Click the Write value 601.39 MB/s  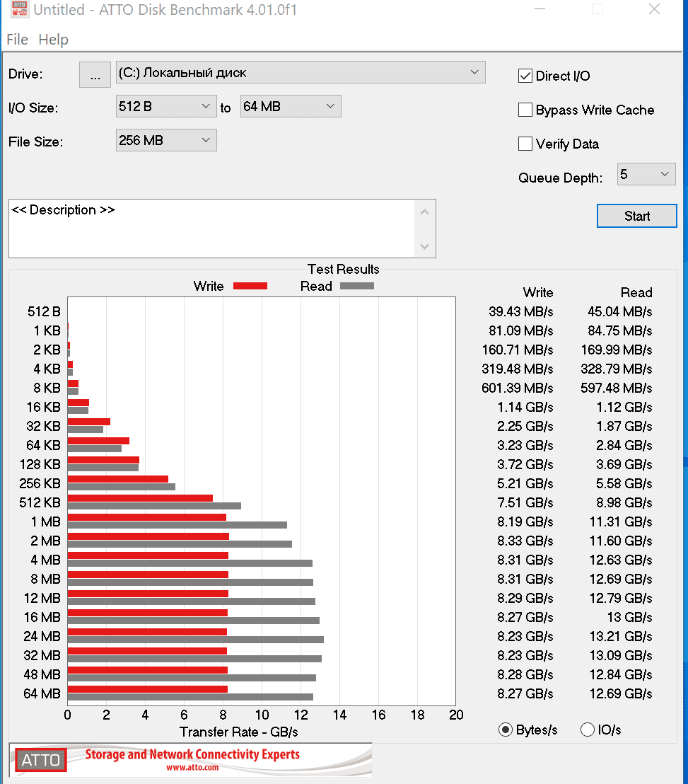point(517,388)
